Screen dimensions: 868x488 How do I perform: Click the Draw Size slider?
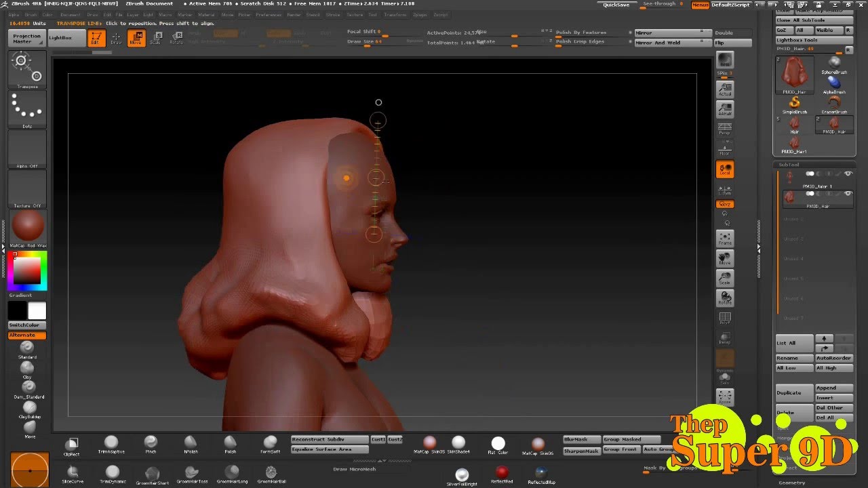383,42
